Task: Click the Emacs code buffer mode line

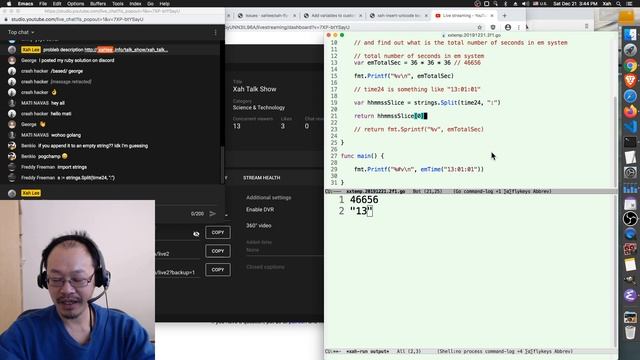Action: [471, 191]
